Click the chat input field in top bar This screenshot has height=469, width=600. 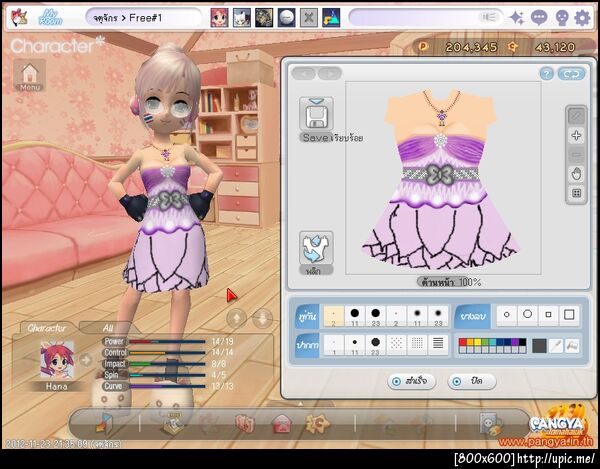tap(426, 18)
